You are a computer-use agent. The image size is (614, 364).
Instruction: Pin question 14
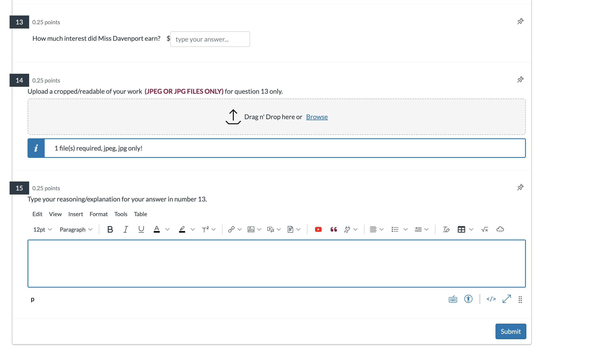point(520,80)
